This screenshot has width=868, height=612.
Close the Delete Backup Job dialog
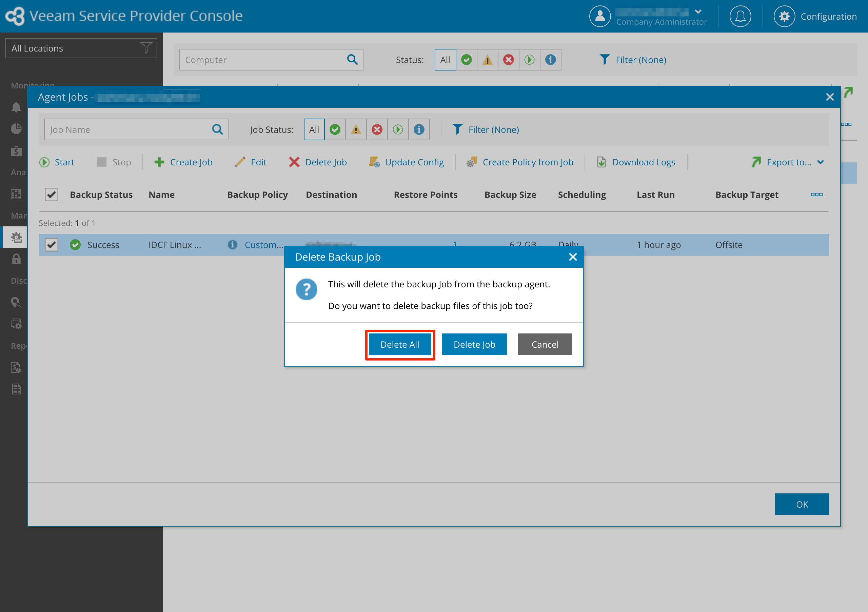[573, 257]
